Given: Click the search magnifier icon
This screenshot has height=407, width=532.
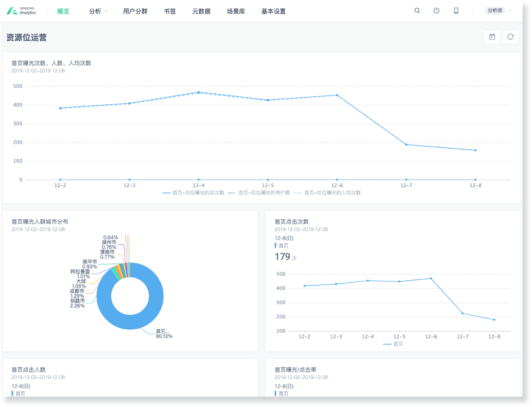Looking at the screenshot, I should [x=417, y=11].
